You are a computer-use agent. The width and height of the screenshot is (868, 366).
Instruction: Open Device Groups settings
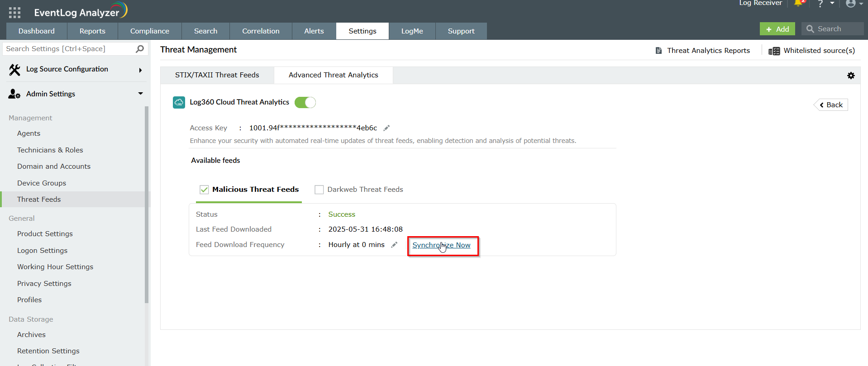pos(42,183)
